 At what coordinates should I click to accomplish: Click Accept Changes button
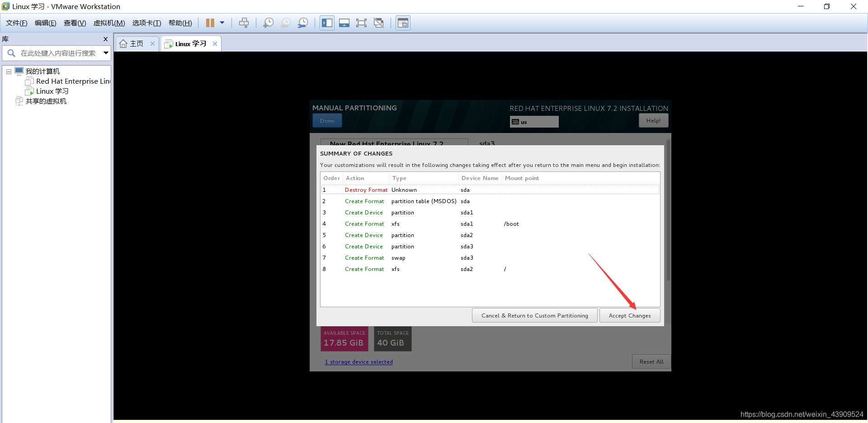[630, 316]
